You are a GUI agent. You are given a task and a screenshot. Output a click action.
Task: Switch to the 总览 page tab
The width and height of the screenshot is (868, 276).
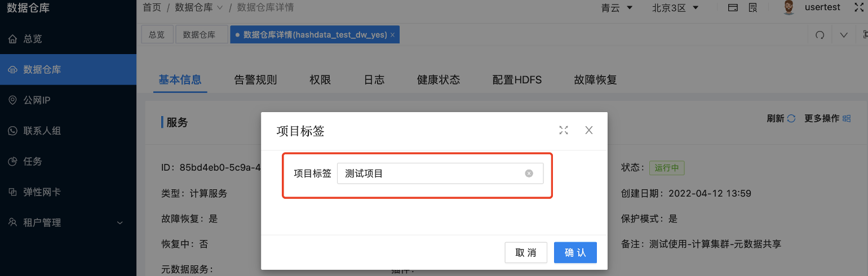coord(157,34)
